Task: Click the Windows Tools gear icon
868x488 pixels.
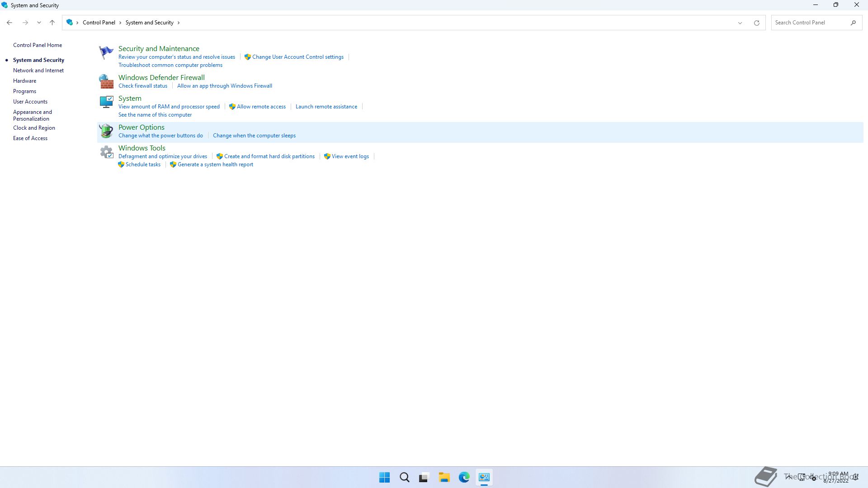Action: pyautogui.click(x=107, y=152)
